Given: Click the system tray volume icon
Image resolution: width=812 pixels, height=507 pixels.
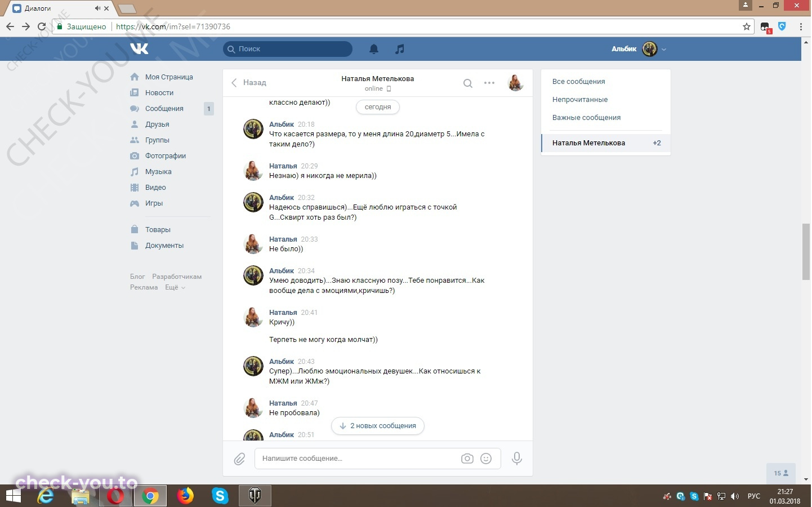Looking at the screenshot, I should (734, 496).
